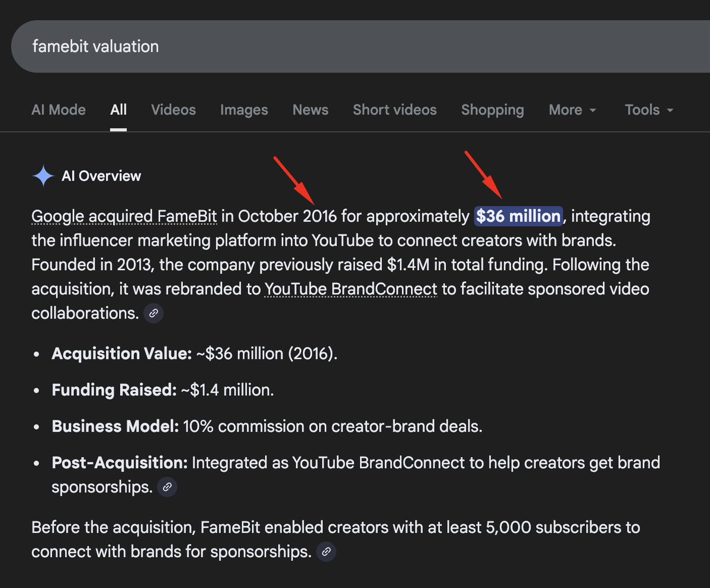Click the text October 2016
The height and width of the screenshot is (588, 710).
tap(288, 216)
